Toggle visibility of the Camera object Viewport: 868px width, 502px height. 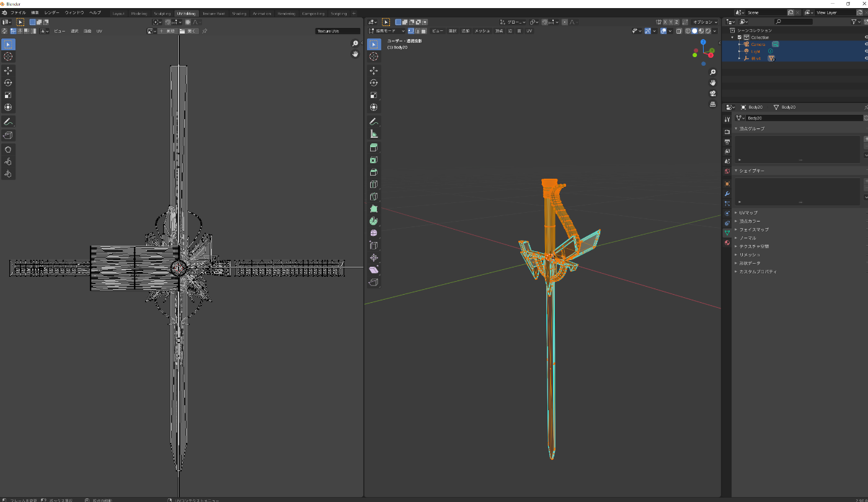point(866,44)
